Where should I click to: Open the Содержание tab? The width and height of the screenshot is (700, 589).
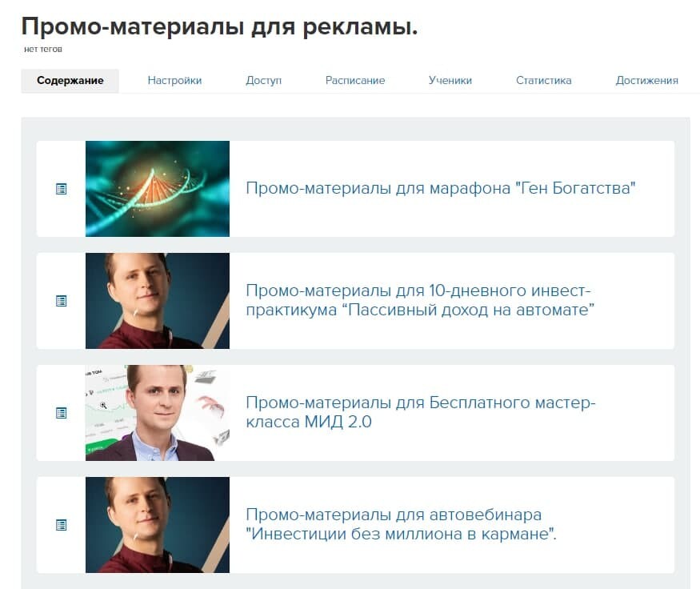70,81
